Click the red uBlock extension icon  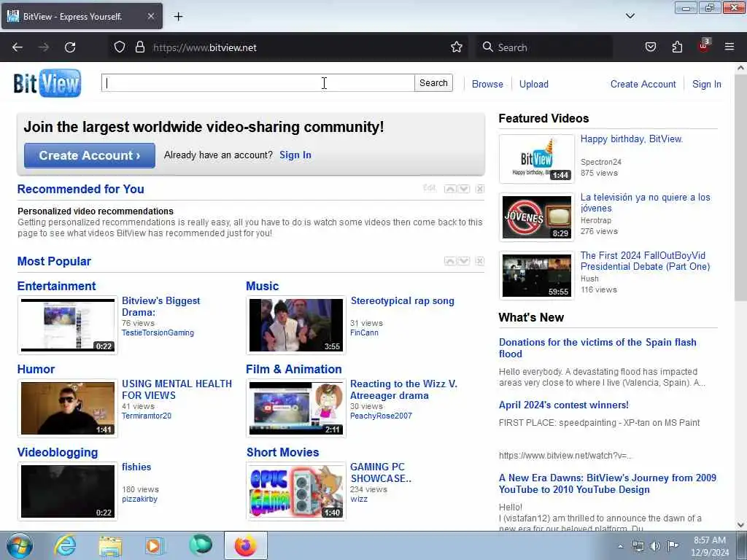(x=704, y=46)
